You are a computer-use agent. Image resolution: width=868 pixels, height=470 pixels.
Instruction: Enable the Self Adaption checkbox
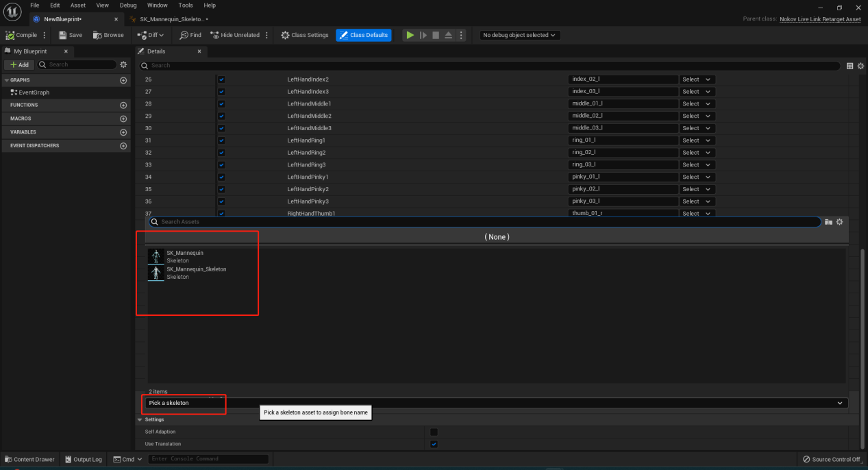[434, 432]
